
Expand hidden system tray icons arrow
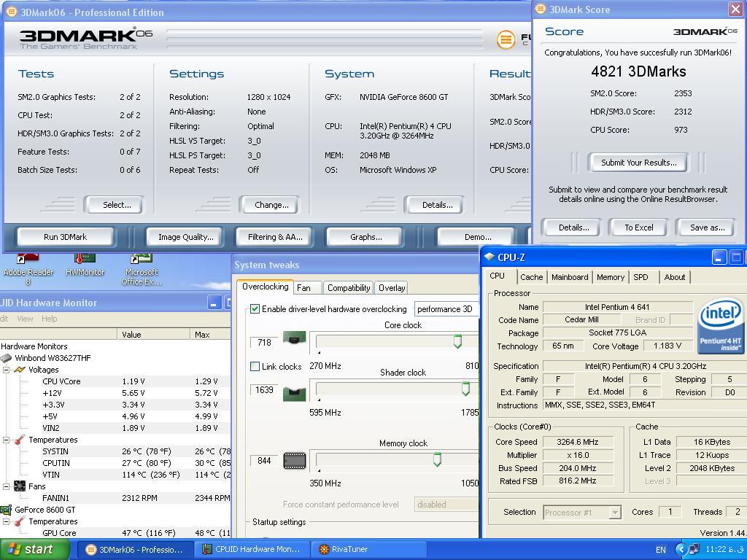click(681, 550)
